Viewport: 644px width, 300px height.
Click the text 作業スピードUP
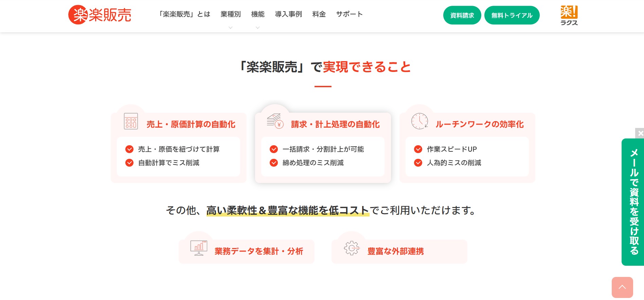(452, 149)
